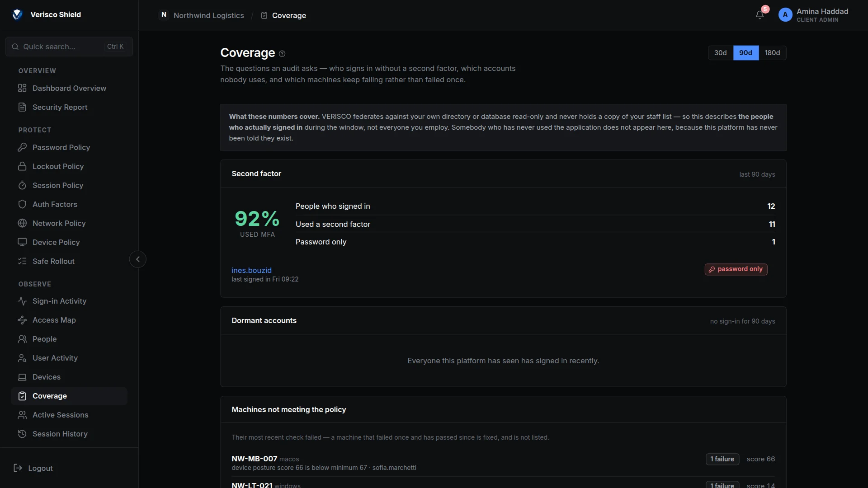Open Devices laptop icon
The height and width of the screenshot is (488, 868).
pyautogui.click(x=22, y=377)
